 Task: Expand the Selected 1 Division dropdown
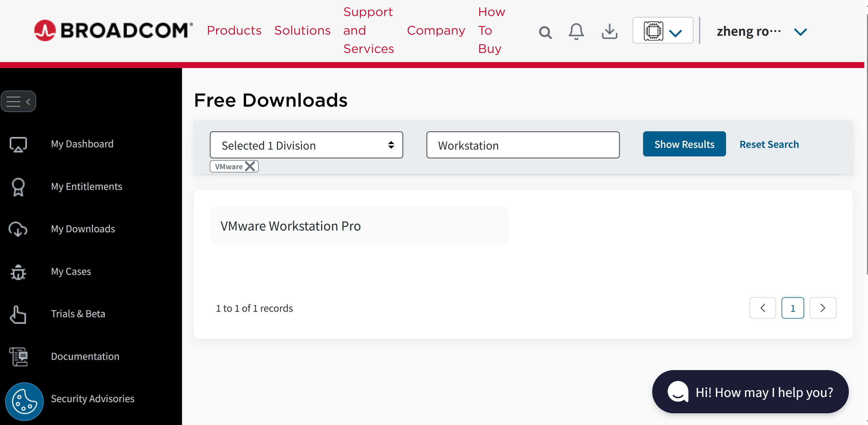click(306, 145)
